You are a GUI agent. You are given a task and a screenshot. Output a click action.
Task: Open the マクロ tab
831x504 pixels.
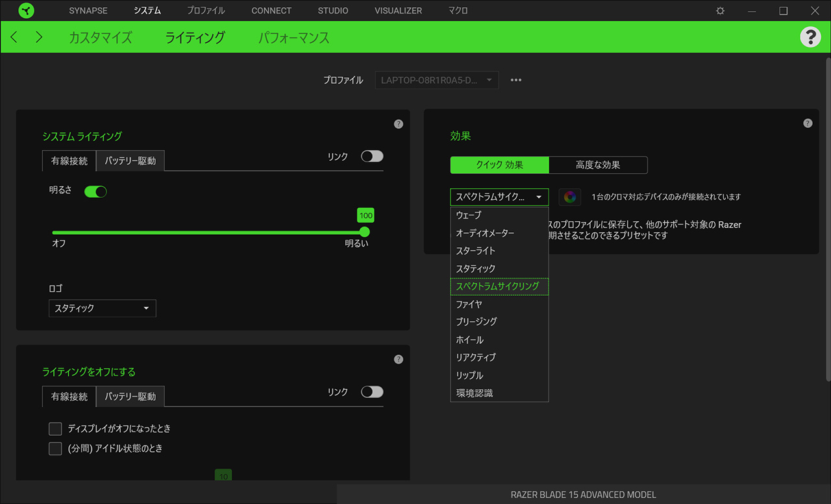pyautogui.click(x=458, y=11)
